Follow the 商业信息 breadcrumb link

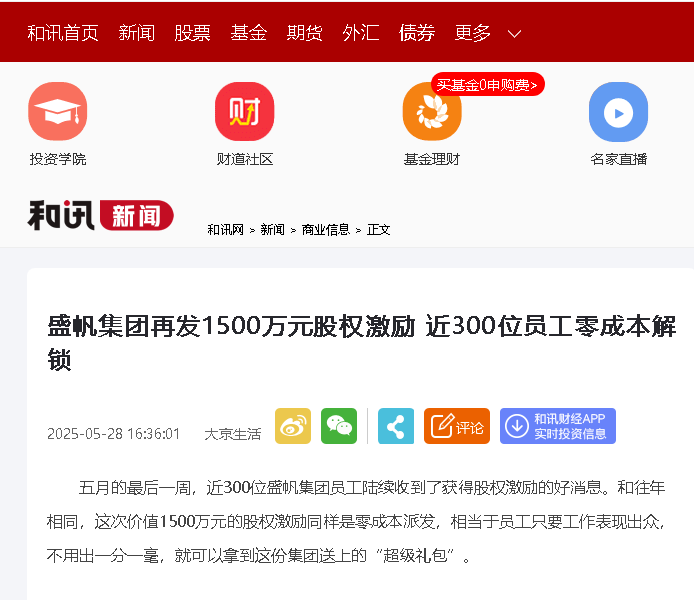[x=326, y=230]
